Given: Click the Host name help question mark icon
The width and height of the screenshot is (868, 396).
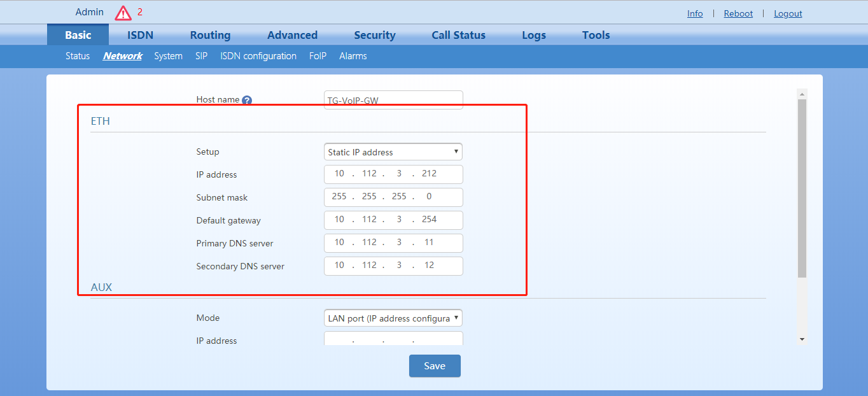Looking at the screenshot, I should pos(247,100).
